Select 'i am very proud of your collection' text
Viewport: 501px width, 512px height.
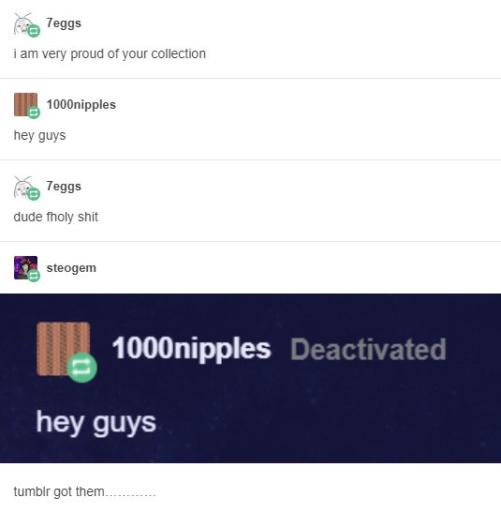[110, 54]
